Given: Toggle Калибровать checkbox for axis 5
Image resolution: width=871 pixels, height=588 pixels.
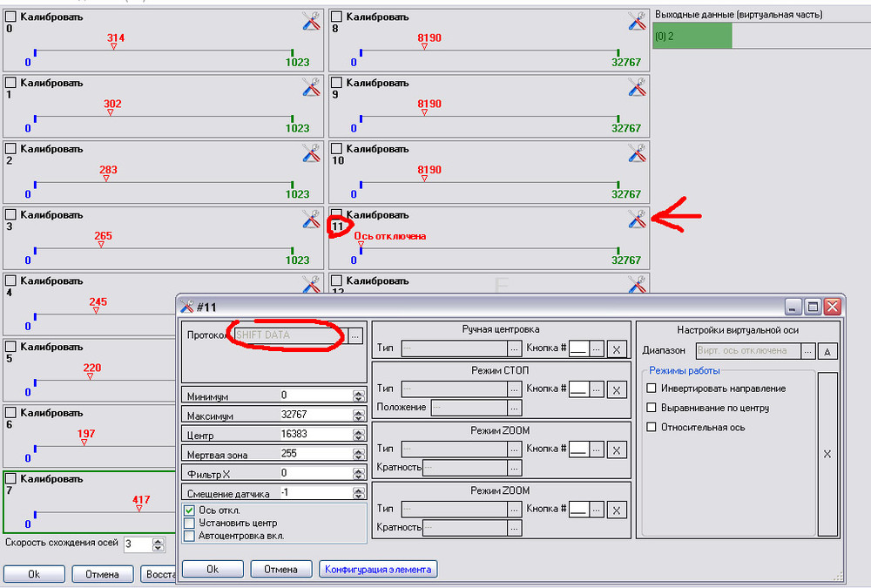Looking at the screenshot, I should pyautogui.click(x=10, y=347).
